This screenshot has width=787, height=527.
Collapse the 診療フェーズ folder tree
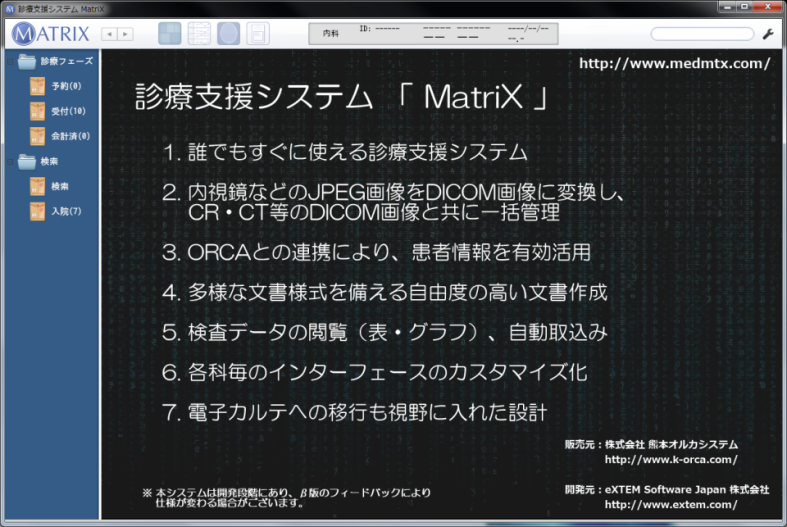[10, 61]
